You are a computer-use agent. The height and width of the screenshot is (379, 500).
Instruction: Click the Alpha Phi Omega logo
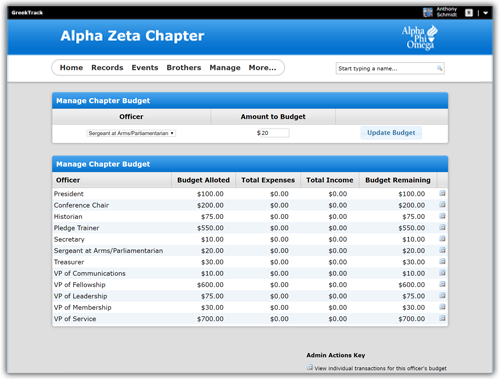[x=420, y=38]
